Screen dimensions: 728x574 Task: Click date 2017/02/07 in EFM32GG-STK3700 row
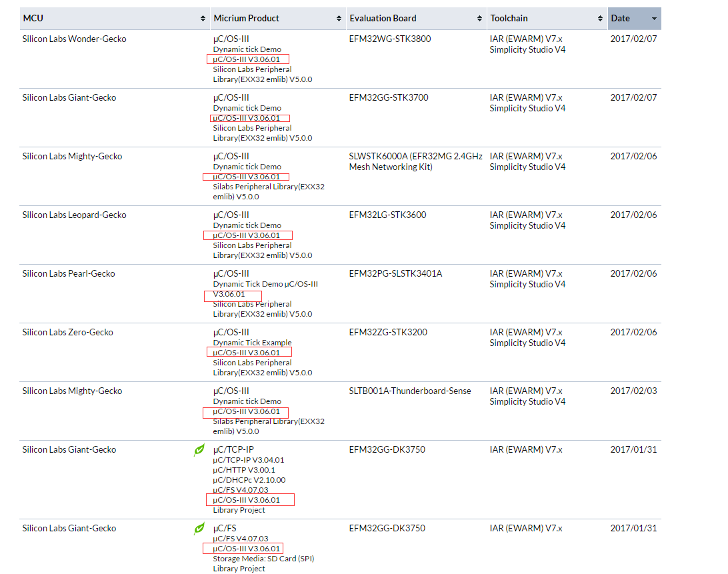[634, 97]
